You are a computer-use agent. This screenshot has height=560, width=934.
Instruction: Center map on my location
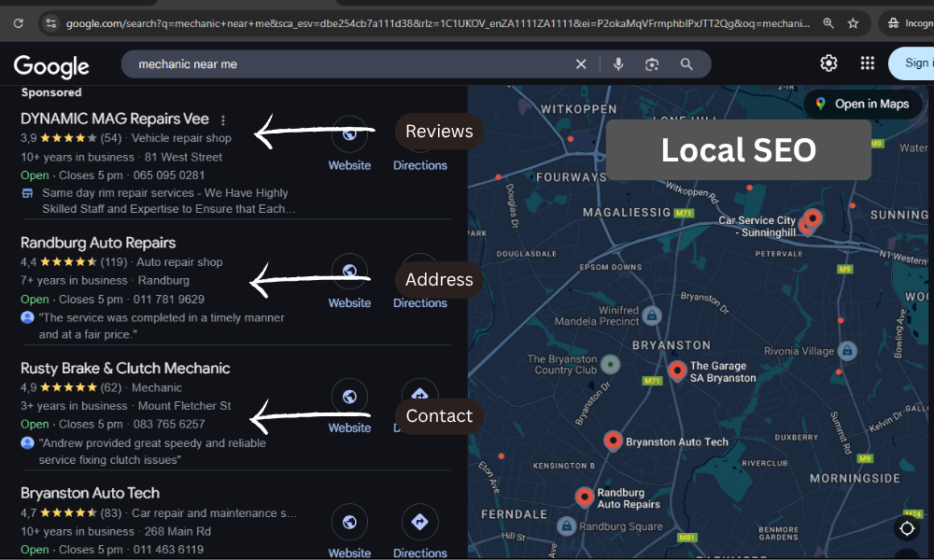(907, 528)
